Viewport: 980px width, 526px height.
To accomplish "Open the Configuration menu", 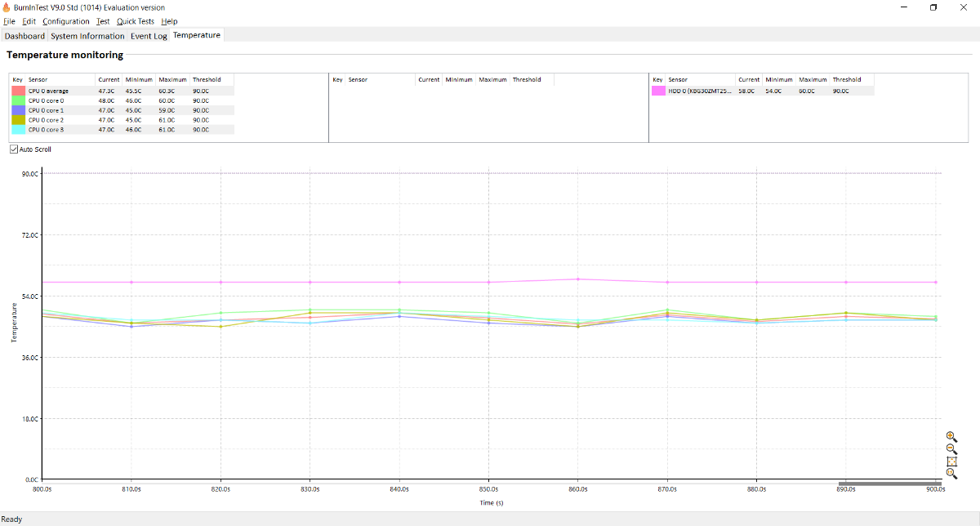I will coord(65,21).
